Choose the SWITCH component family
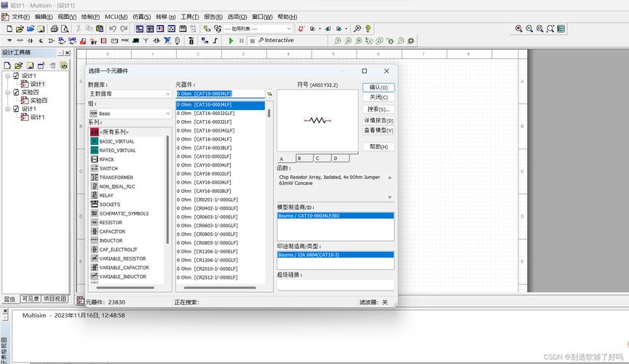 click(x=108, y=168)
